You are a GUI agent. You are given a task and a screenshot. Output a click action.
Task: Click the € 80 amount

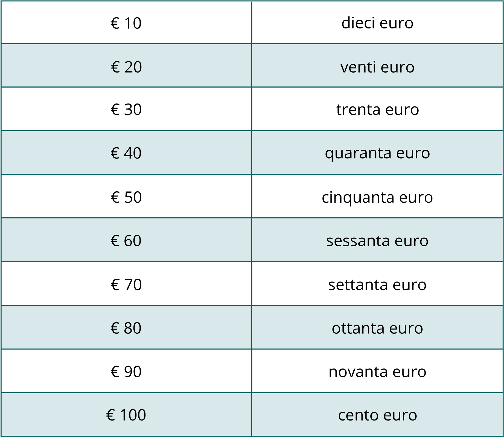pos(126,328)
